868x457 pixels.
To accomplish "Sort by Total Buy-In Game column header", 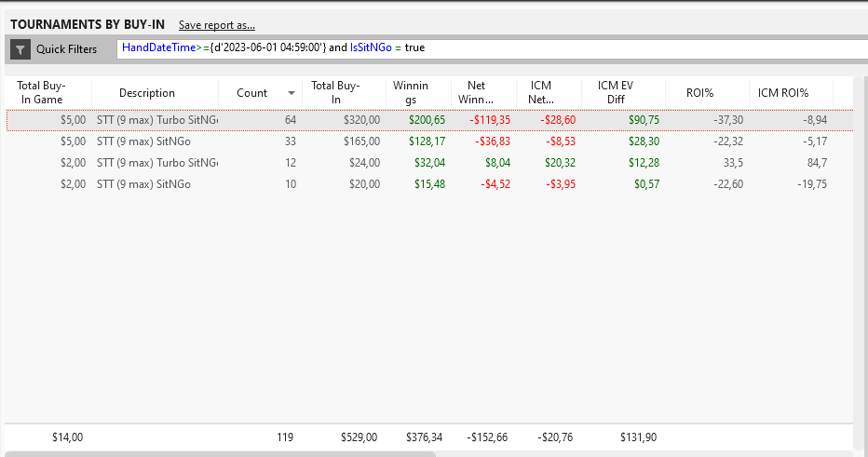I will click(x=41, y=92).
